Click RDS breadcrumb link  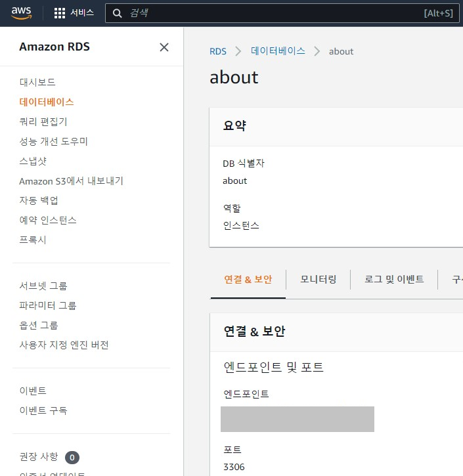click(x=217, y=51)
